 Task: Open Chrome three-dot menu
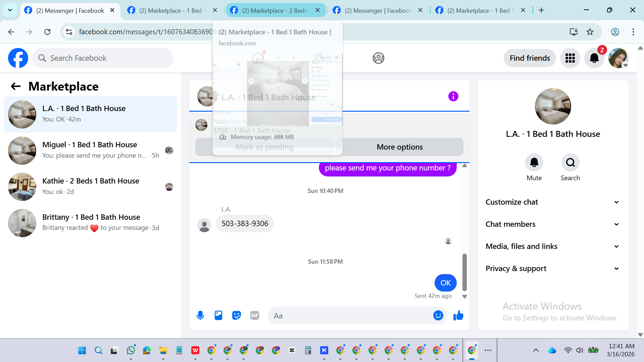coord(633,32)
